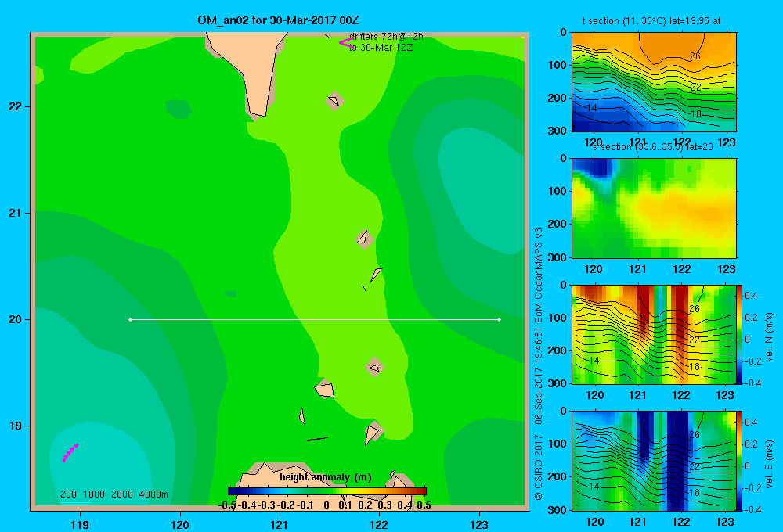Click the '© CSIRO 2017' copyright text

pos(539,466)
